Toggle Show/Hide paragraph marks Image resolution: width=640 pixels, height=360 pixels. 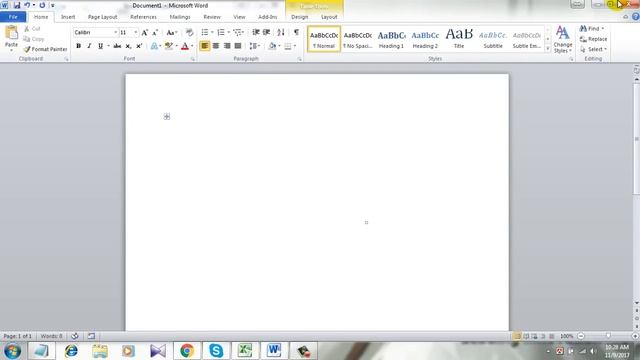click(x=296, y=32)
